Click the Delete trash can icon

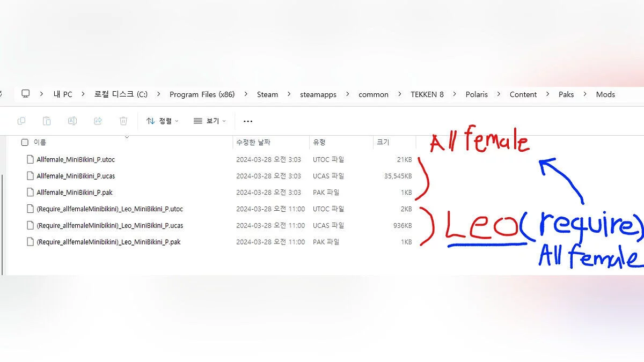pos(123,121)
